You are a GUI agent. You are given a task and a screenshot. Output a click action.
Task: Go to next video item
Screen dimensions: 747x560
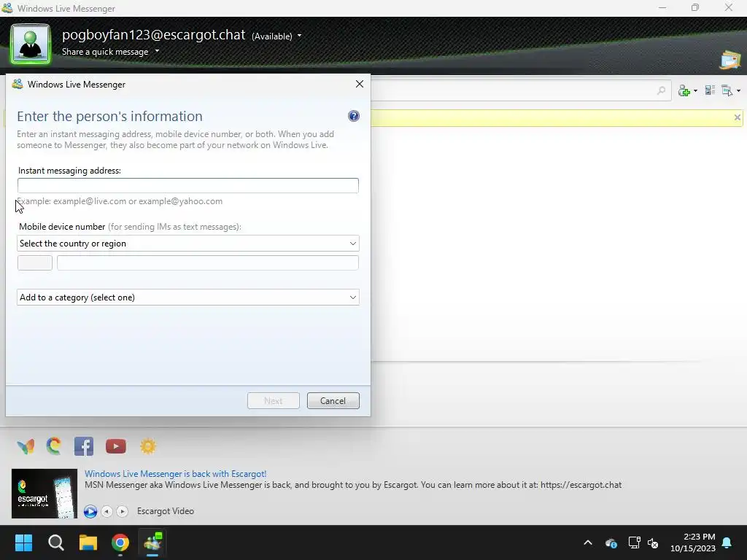[x=123, y=511]
